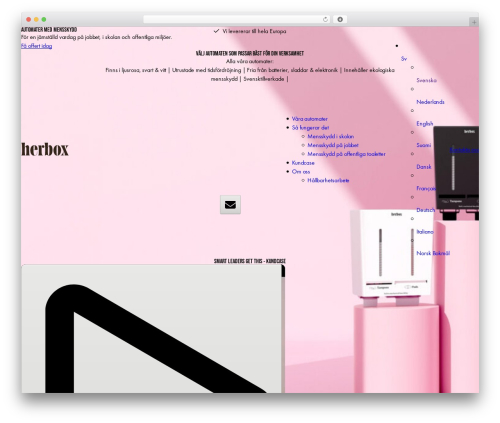Image resolution: width=500 pixels, height=423 pixels.
Task: Open a new tab with plus button
Action: point(474,22)
